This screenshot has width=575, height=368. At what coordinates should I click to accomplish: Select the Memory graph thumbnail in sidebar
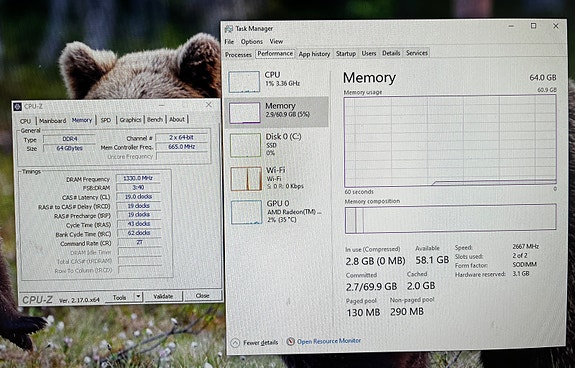(245, 113)
